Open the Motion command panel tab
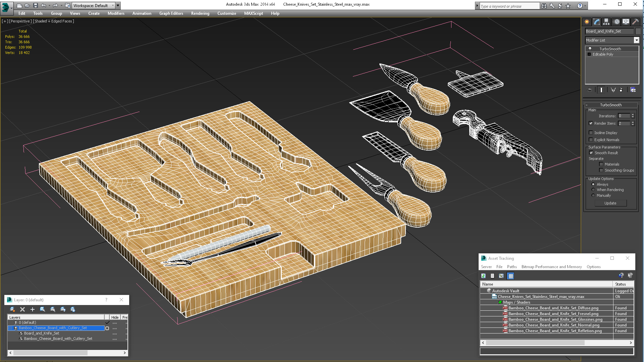Image resolution: width=644 pixels, height=362 pixels. click(616, 22)
